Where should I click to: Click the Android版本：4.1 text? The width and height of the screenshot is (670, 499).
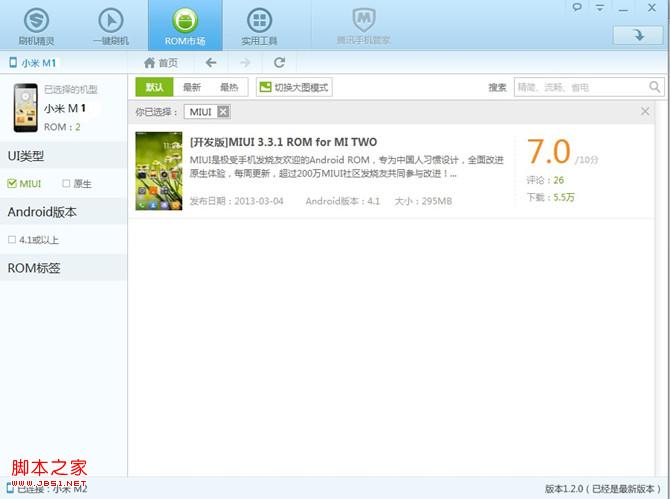(x=342, y=201)
